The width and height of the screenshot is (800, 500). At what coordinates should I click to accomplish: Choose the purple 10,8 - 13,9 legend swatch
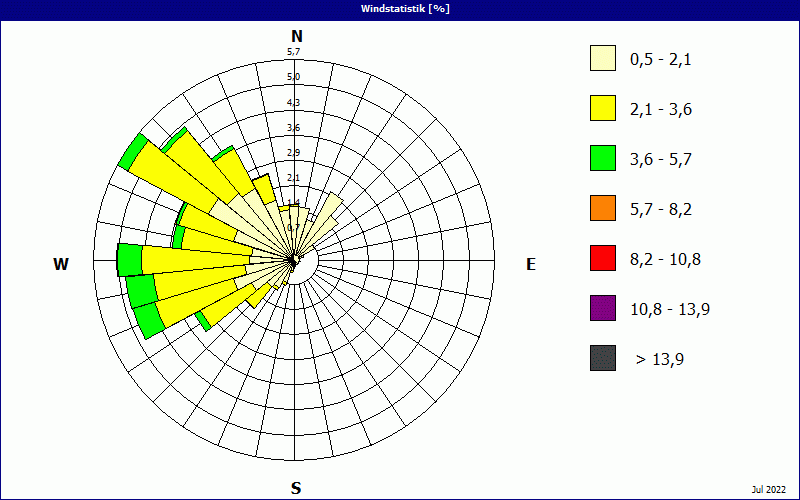[x=603, y=308]
